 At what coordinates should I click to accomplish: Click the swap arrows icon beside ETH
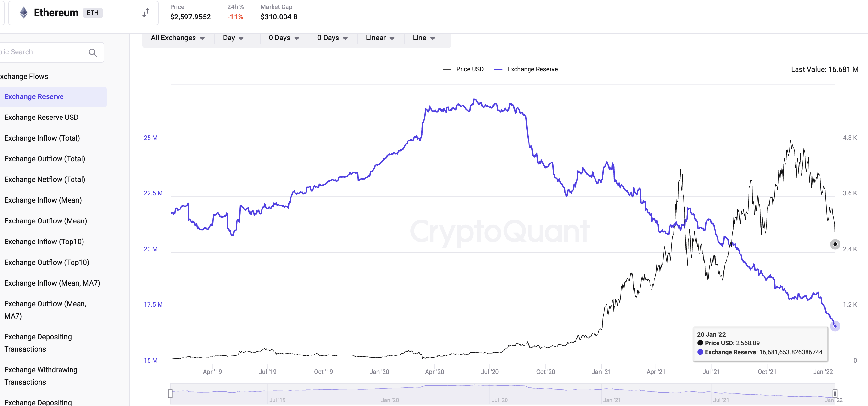(146, 13)
